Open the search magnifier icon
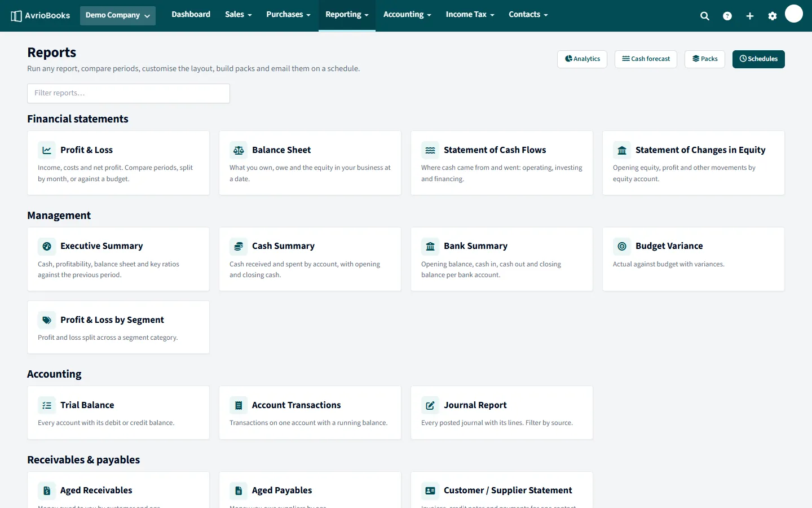812x508 pixels. [705, 16]
